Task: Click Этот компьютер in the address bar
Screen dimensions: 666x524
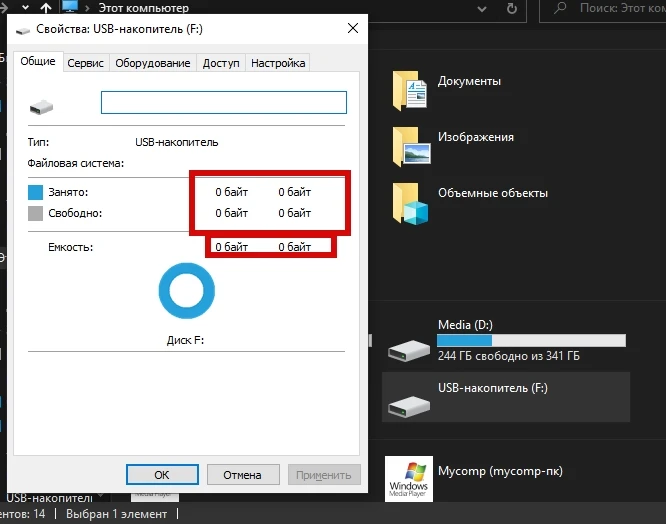Action: (144, 8)
